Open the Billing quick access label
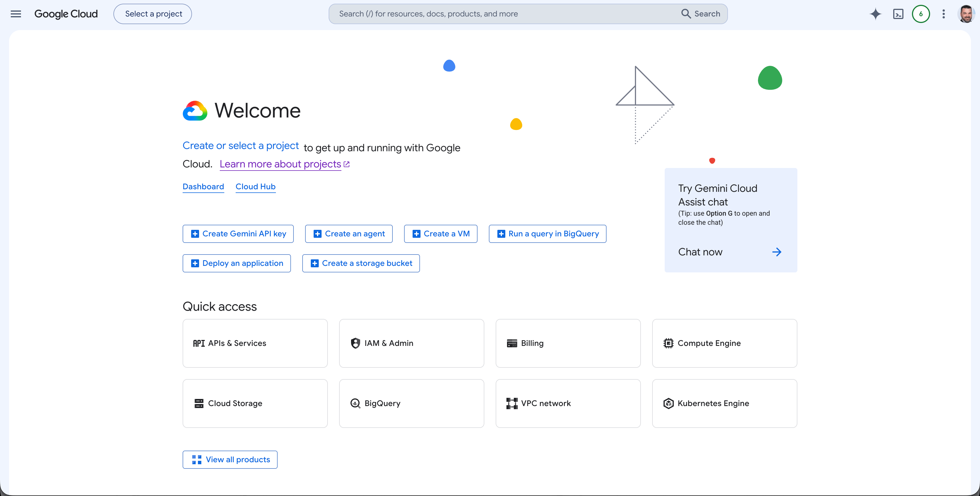Screen dimensions: 980x496 532,343
